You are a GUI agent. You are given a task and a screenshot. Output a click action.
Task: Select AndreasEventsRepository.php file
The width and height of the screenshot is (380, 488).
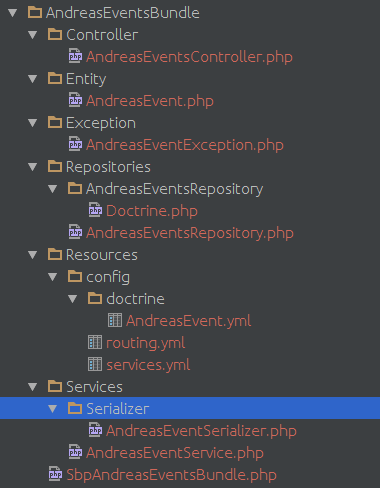[190, 233]
